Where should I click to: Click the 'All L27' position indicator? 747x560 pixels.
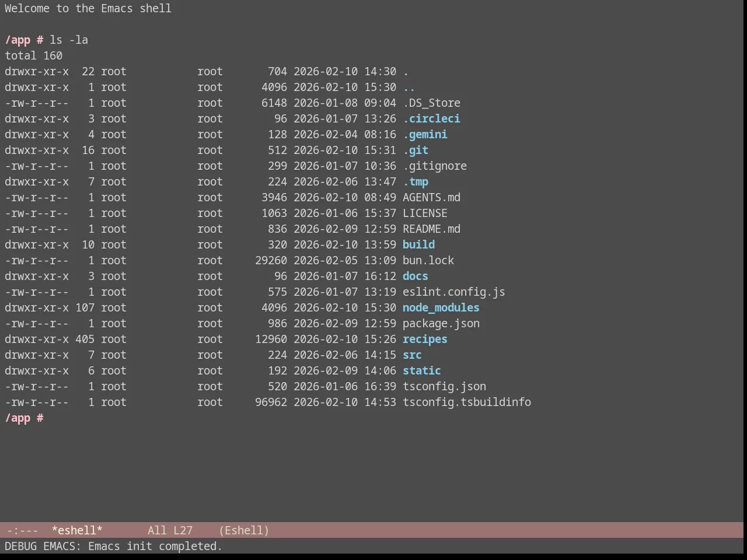click(170, 530)
